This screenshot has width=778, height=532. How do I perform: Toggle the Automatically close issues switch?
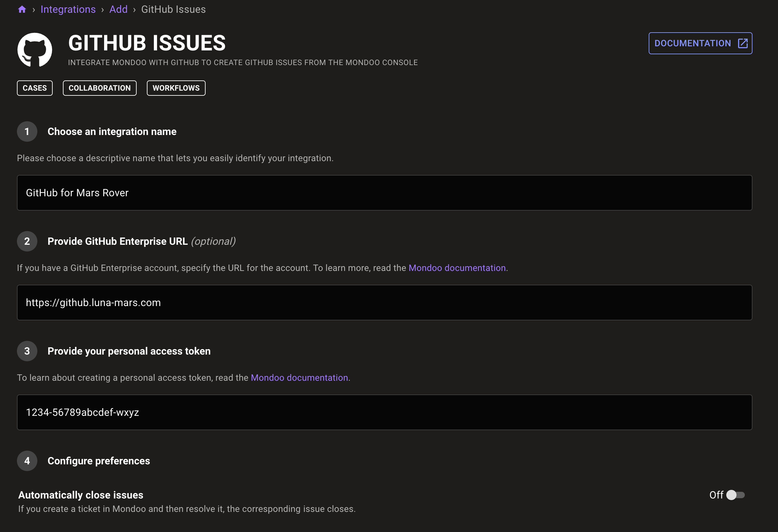pos(735,495)
